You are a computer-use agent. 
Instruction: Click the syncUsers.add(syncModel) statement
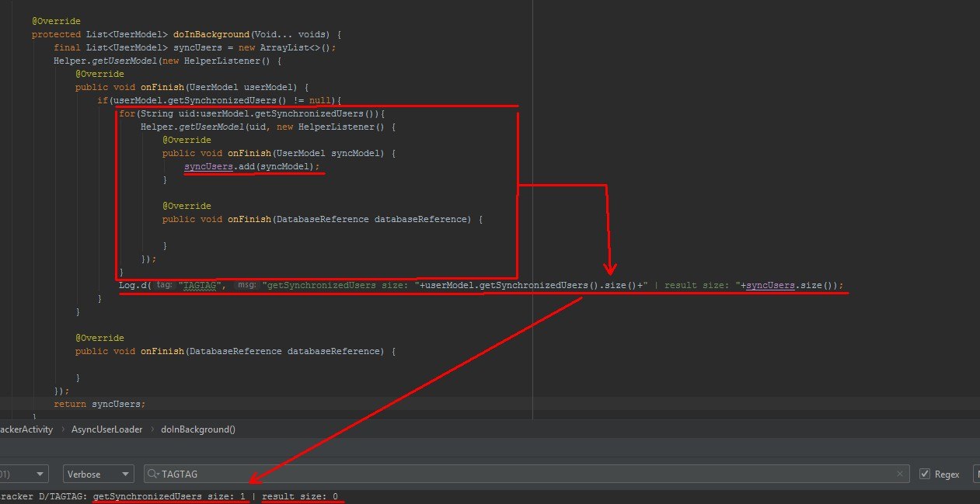point(252,167)
